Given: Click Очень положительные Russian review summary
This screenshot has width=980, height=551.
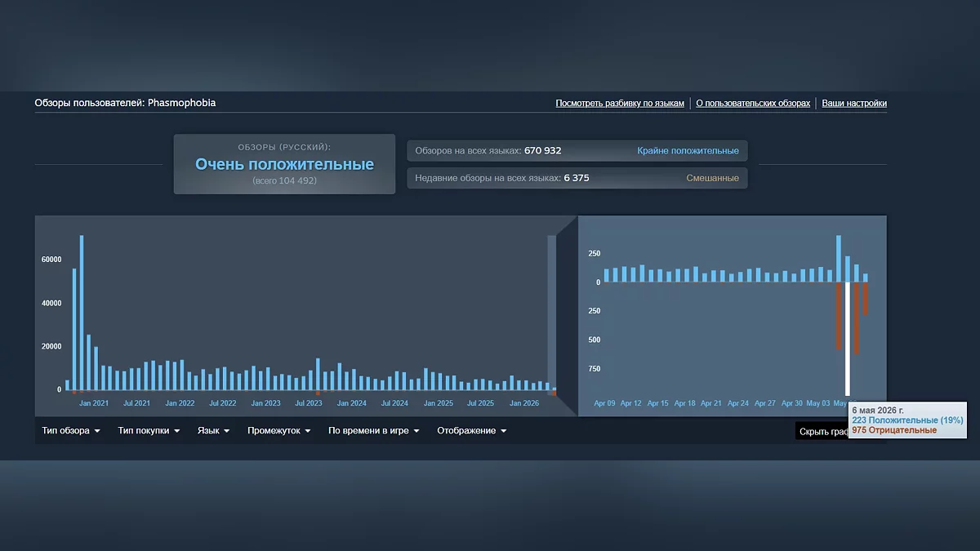Looking at the screenshot, I should coord(284,164).
